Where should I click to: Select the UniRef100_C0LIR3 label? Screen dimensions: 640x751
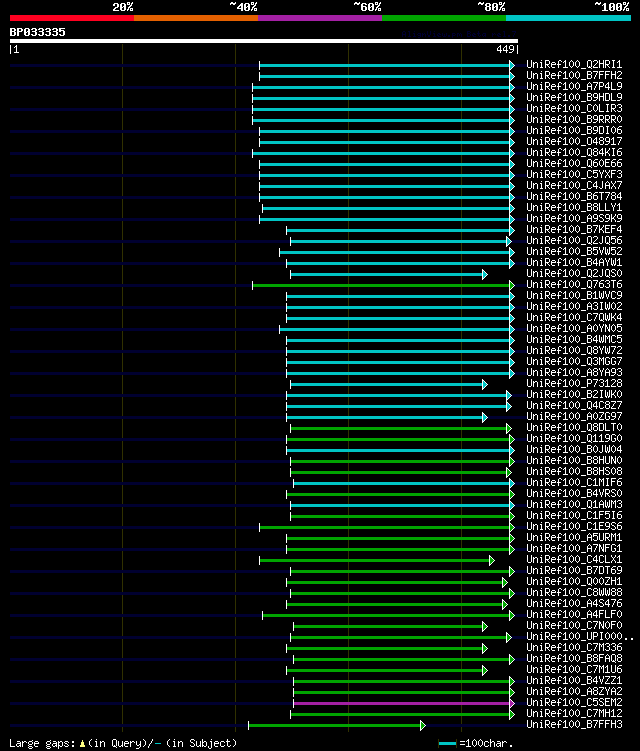click(x=574, y=108)
